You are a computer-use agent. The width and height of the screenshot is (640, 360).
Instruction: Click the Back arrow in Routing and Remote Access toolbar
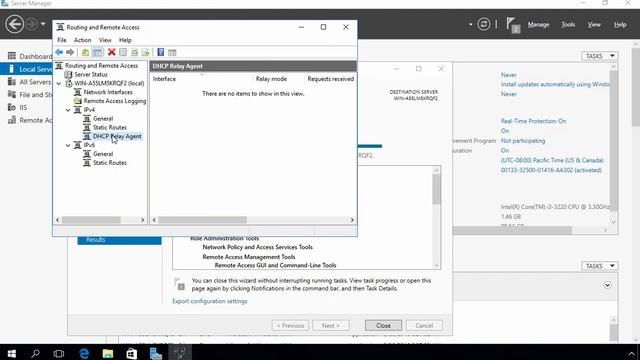pos(59,52)
